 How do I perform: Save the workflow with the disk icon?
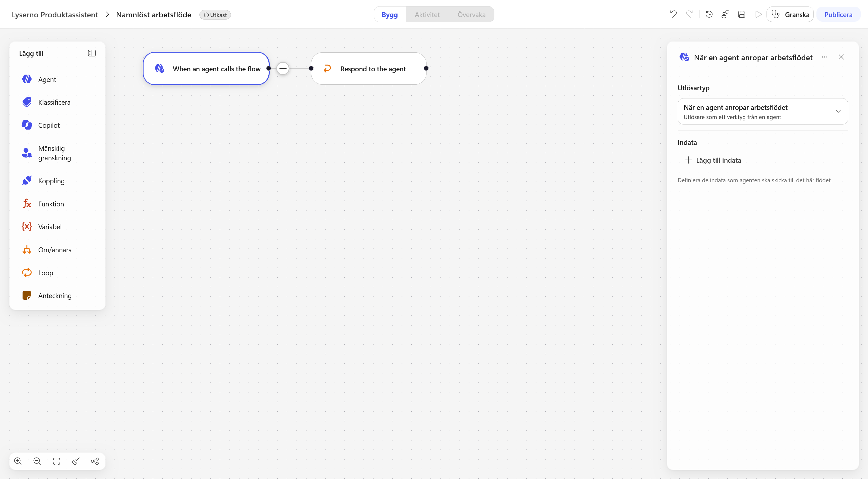(742, 14)
